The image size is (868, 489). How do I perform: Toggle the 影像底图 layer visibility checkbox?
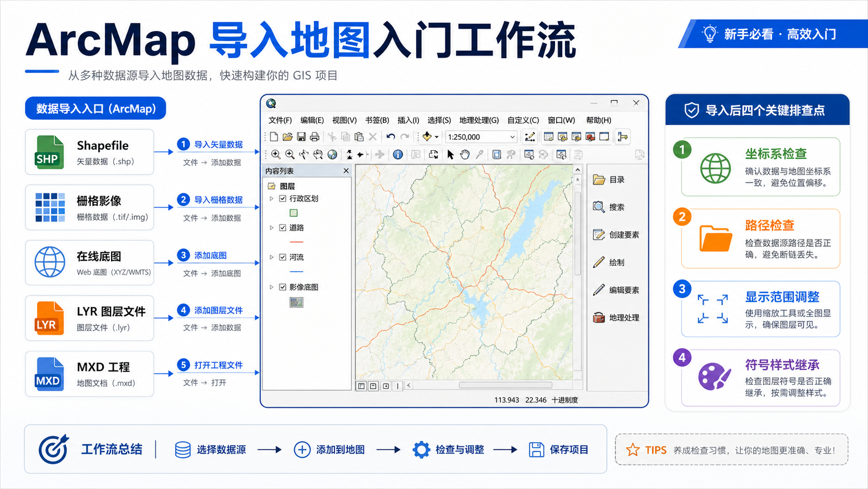(x=283, y=287)
